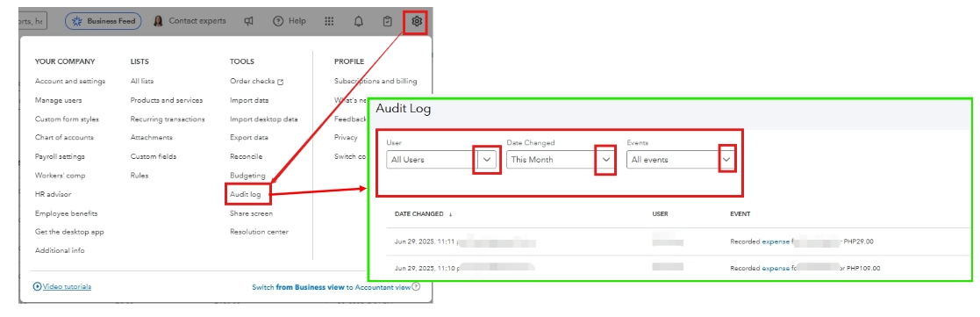980x317 pixels.
Task: Open Products and services
Action: point(166,100)
